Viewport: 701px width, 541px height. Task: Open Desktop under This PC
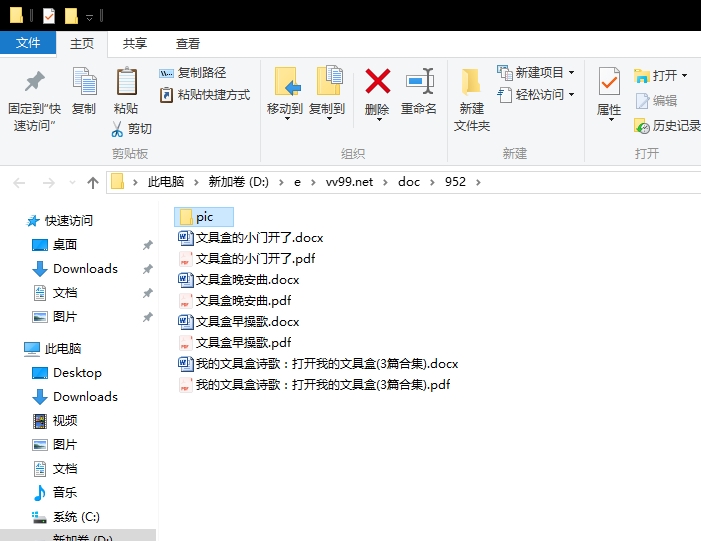click(67, 372)
